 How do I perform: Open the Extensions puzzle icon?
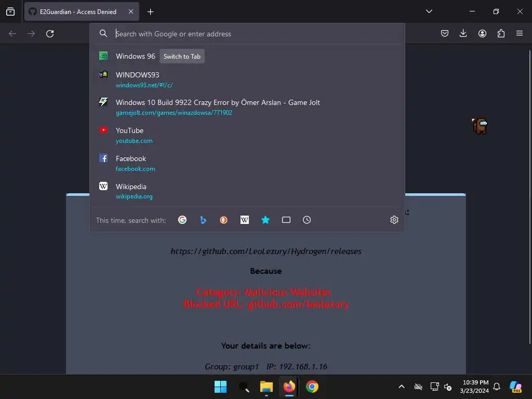(501, 33)
